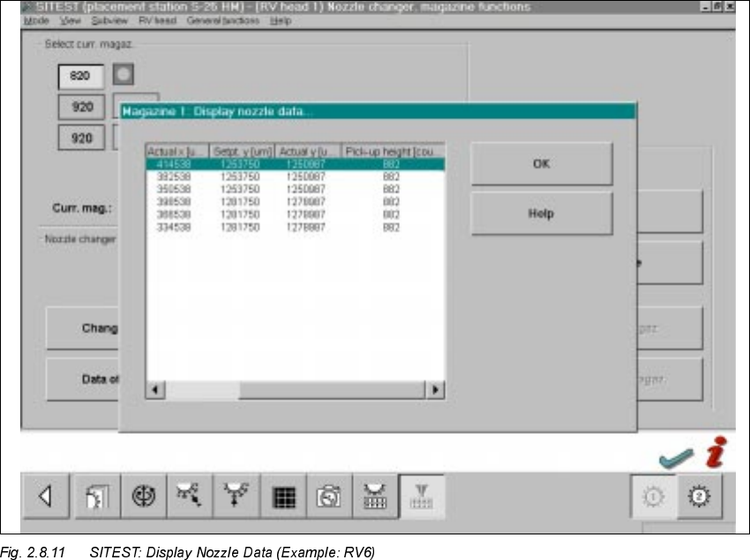Click pick-up height 882 in the 414538 row
This screenshot has width=750, height=560.
pyautogui.click(x=391, y=165)
